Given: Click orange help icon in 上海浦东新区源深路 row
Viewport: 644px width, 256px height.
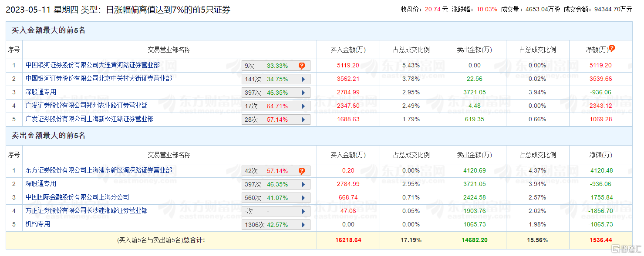Looking at the screenshot, I should pos(301,171).
